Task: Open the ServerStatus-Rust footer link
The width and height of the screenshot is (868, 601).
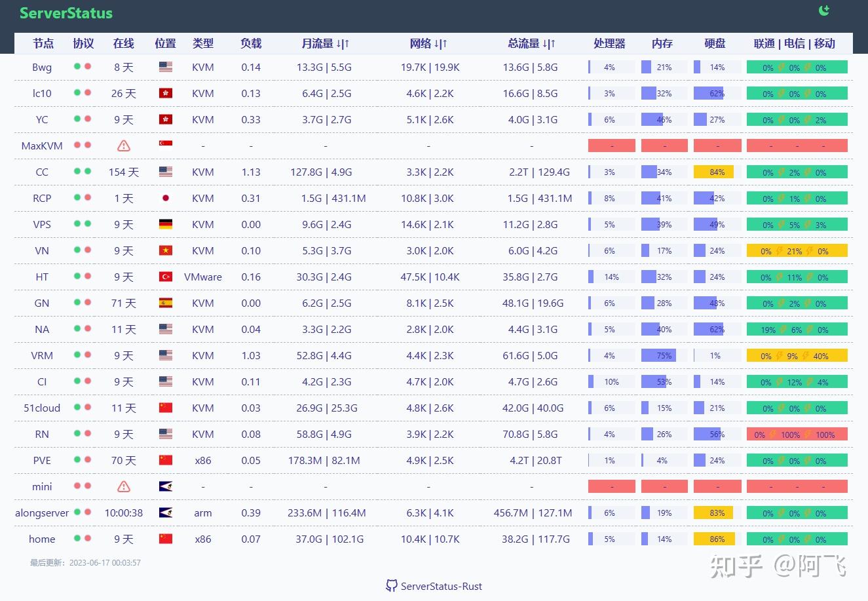Action: click(434, 586)
